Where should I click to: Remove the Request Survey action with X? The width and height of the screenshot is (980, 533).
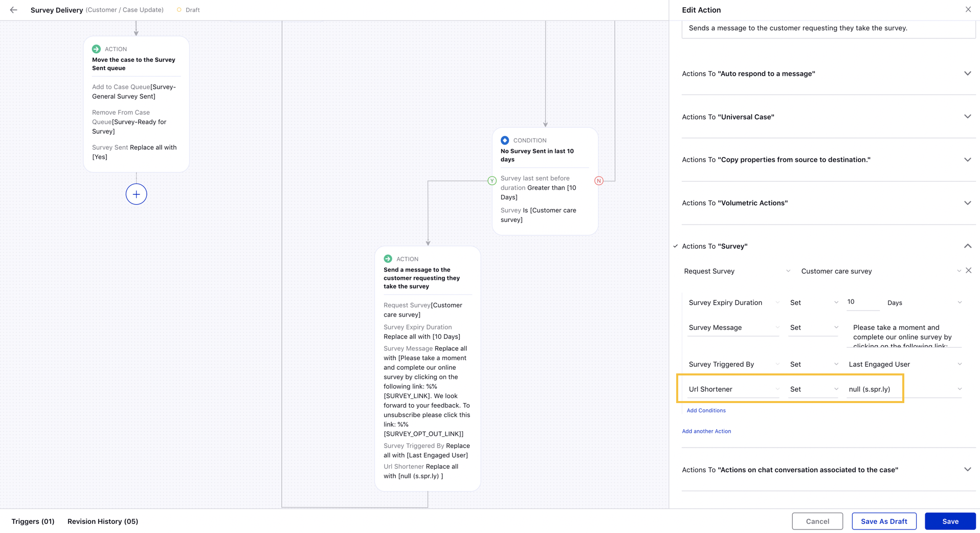pos(968,271)
